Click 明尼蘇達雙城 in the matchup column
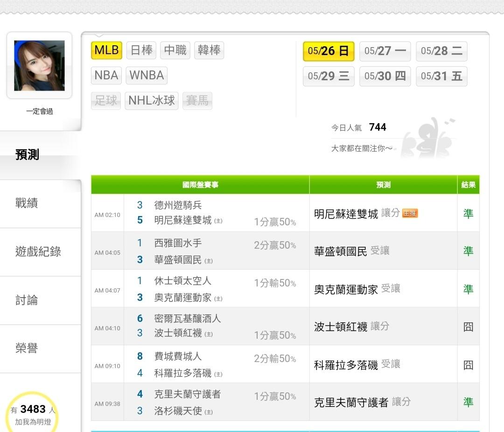The height and width of the screenshot is (432, 504). click(183, 220)
